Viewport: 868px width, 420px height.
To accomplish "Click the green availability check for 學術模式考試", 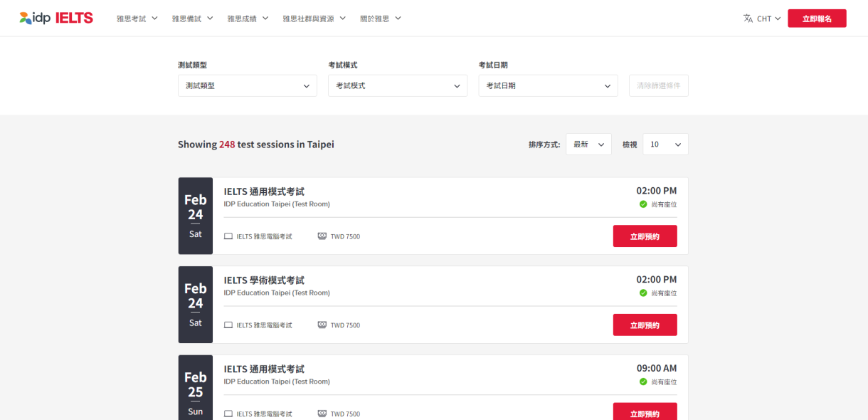I will click(x=643, y=293).
